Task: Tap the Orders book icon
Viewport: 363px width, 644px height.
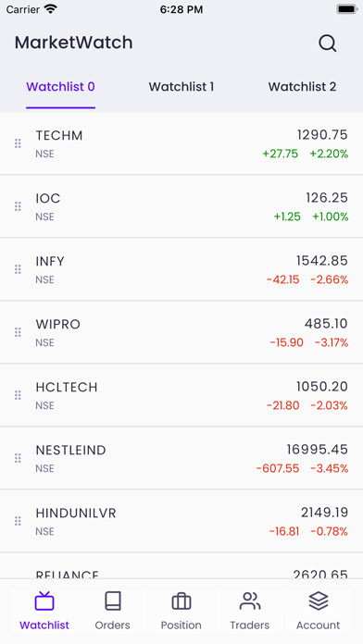Action: click(113, 601)
